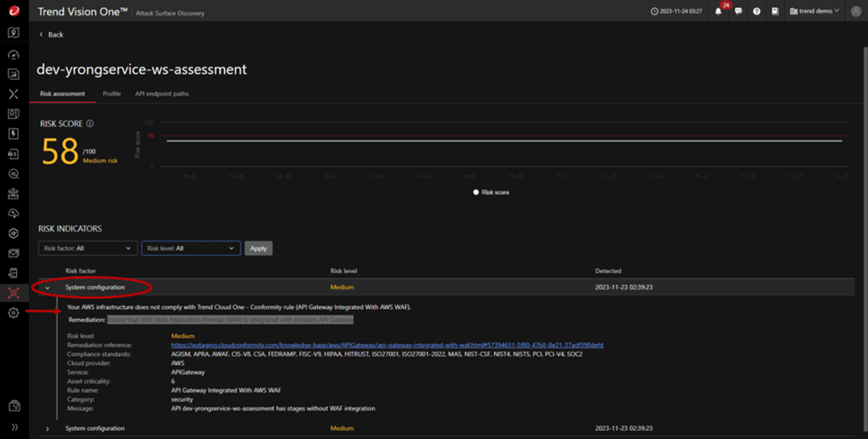Open the email envelope sidebar icon

[x=14, y=254]
